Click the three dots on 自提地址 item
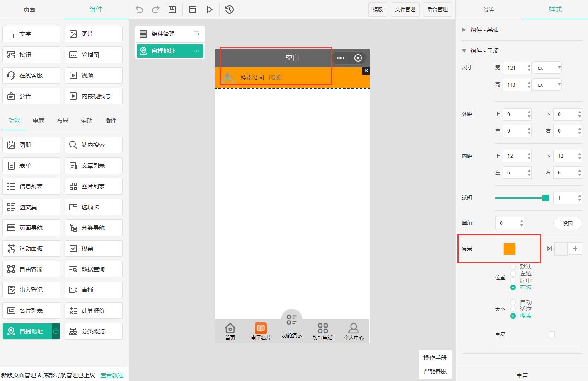 click(x=196, y=51)
